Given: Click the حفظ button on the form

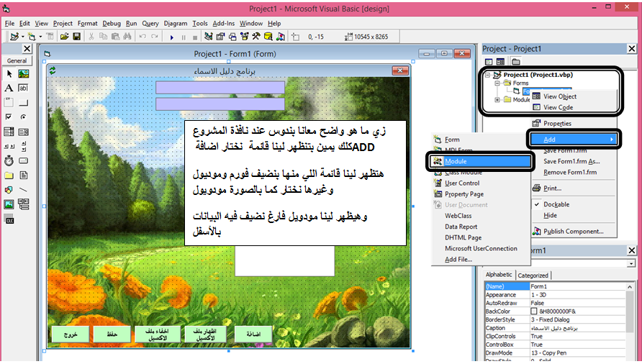Looking at the screenshot, I should point(112,335).
